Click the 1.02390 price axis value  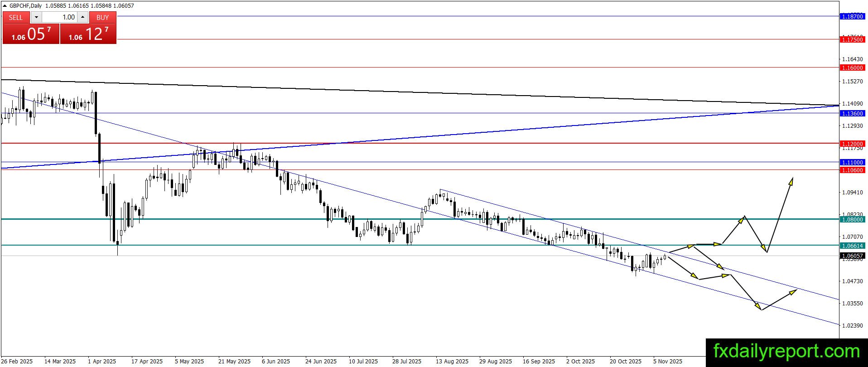852,326
